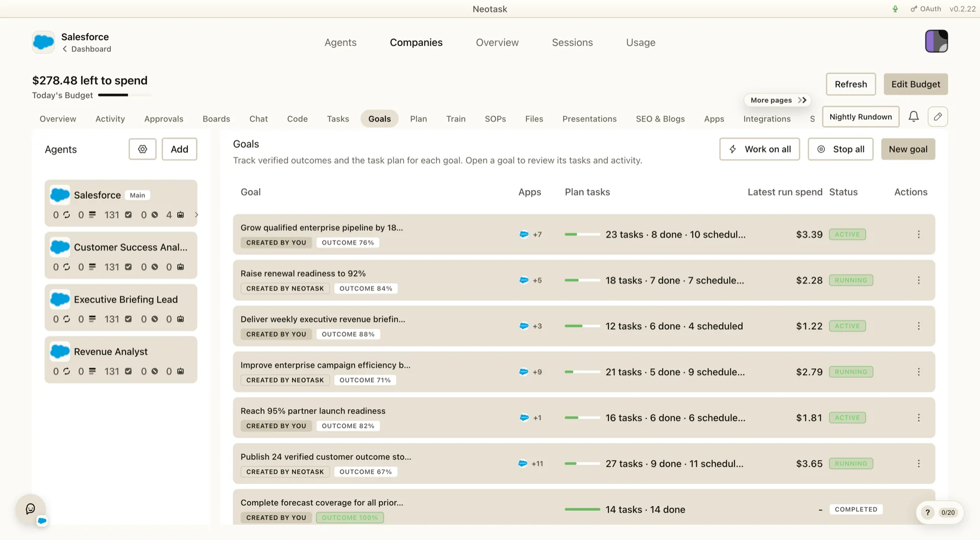Viewport: 980px width, 540px height.
Task: Open the chat bubble icon at bottom left
Action: [31, 509]
